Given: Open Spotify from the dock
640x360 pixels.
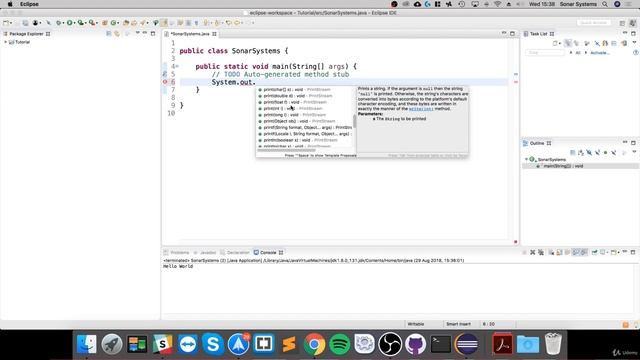Looking at the screenshot, I should tap(340, 344).
